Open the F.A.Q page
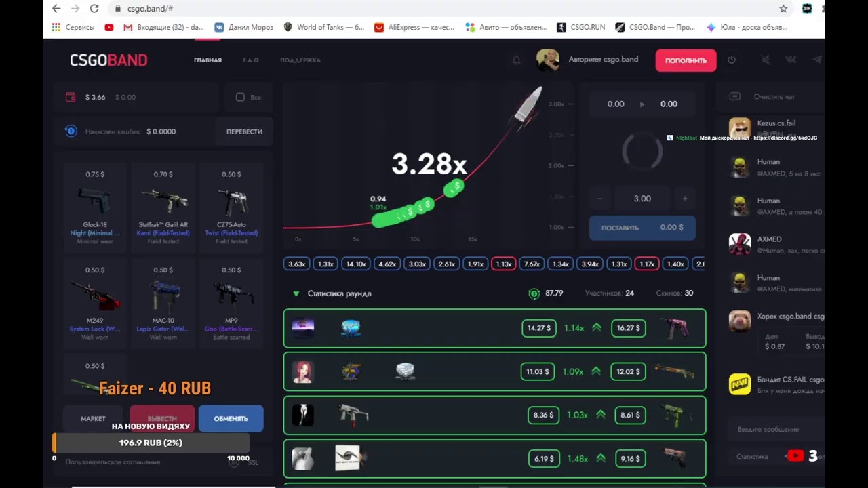Image resolution: width=868 pixels, height=488 pixels. click(251, 60)
